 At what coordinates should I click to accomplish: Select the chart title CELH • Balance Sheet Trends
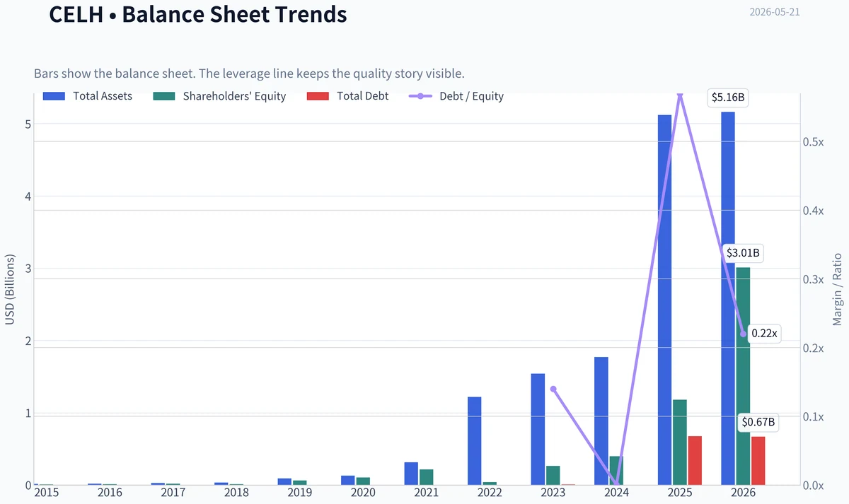tap(198, 13)
